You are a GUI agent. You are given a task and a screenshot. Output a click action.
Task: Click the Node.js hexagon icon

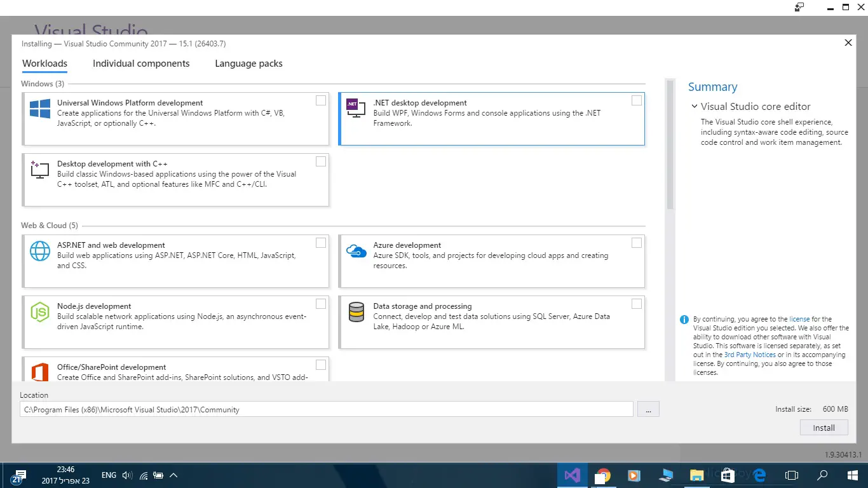coord(40,312)
